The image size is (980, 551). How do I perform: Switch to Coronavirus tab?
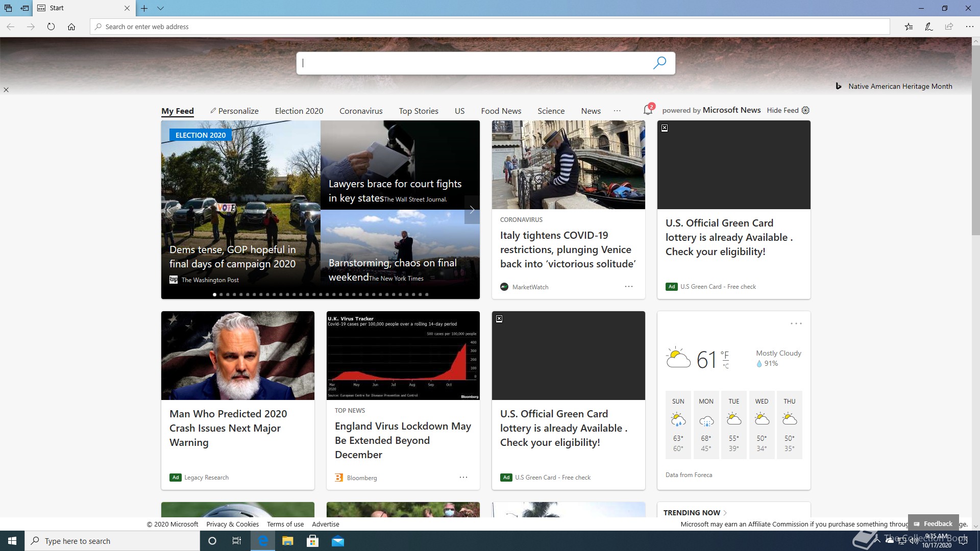361,111
